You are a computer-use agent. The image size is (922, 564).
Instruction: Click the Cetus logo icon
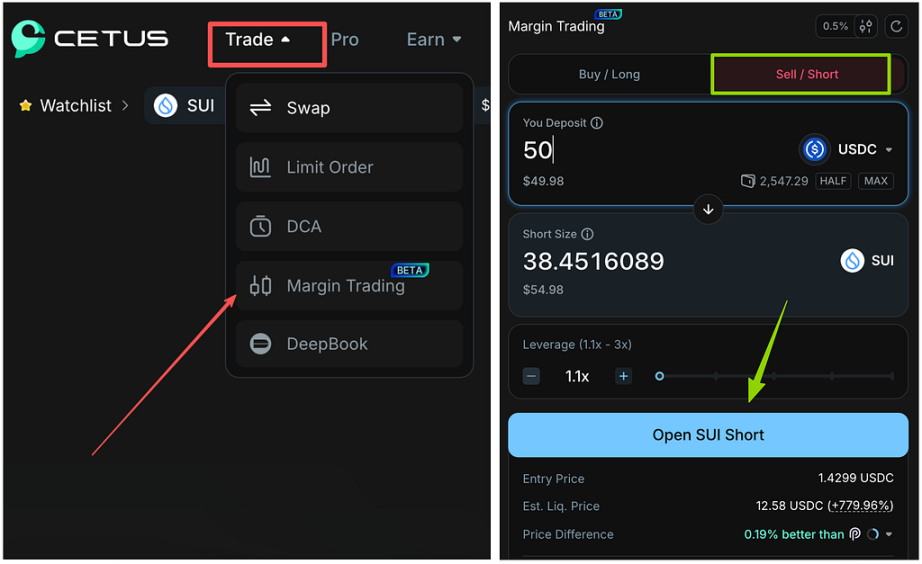pos(29,40)
